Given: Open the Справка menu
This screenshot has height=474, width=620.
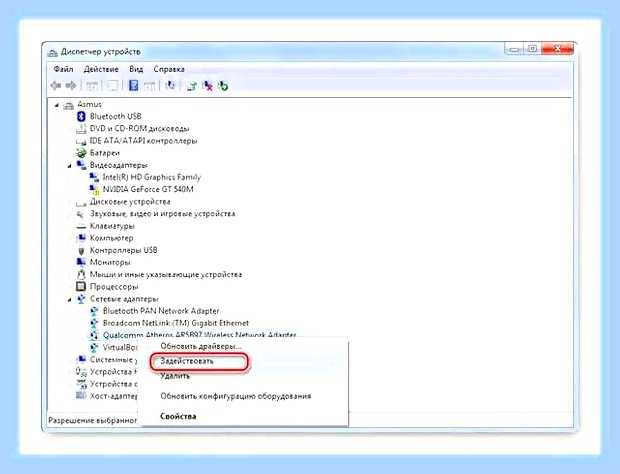Looking at the screenshot, I should [169, 69].
